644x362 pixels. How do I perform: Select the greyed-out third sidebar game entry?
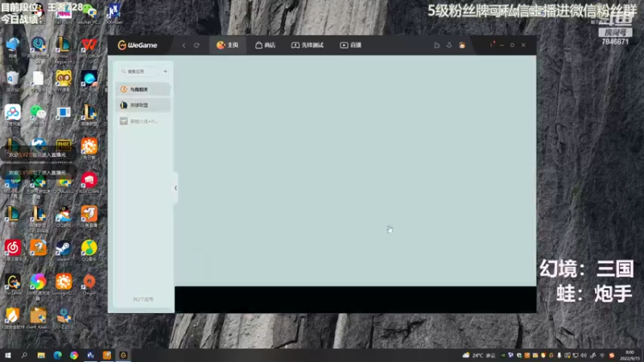pos(143,121)
